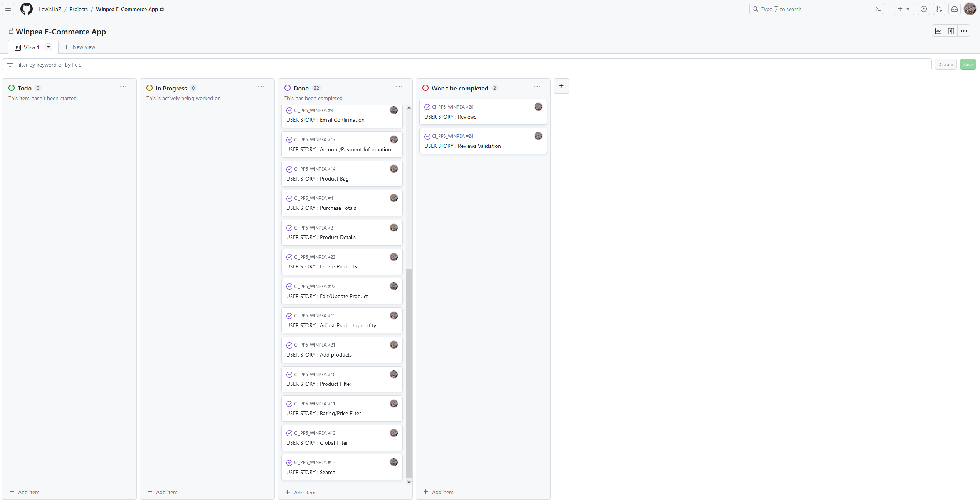Go to GitHub home via Octocat logo
Viewport: 980px width, 501px height.
pyautogui.click(x=27, y=9)
